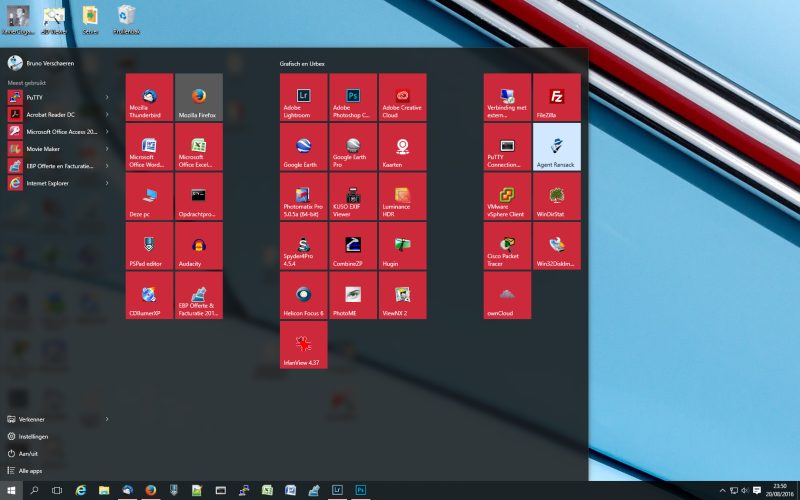800x500 pixels.
Task: Launch the Audacity tile
Action: click(199, 245)
